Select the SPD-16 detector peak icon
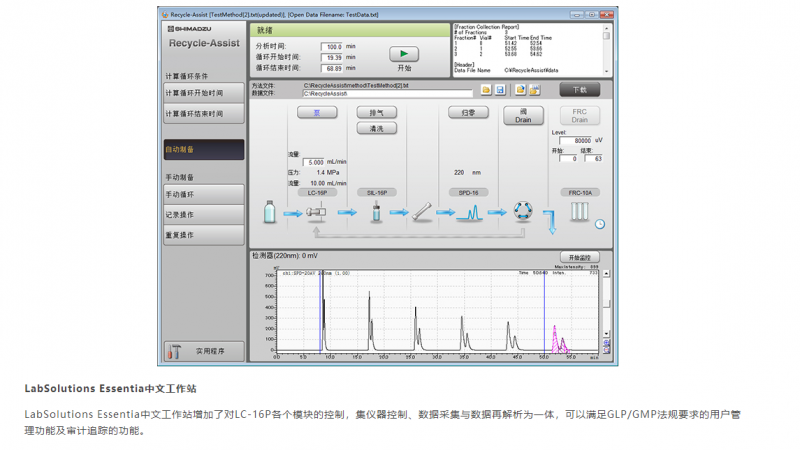Screen dimensions: 800x450 (470, 212)
